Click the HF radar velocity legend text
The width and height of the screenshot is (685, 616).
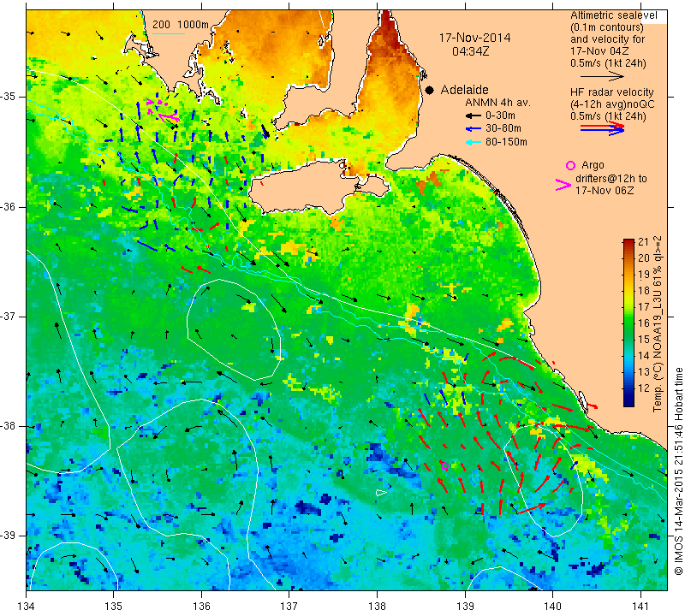(611, 92)
